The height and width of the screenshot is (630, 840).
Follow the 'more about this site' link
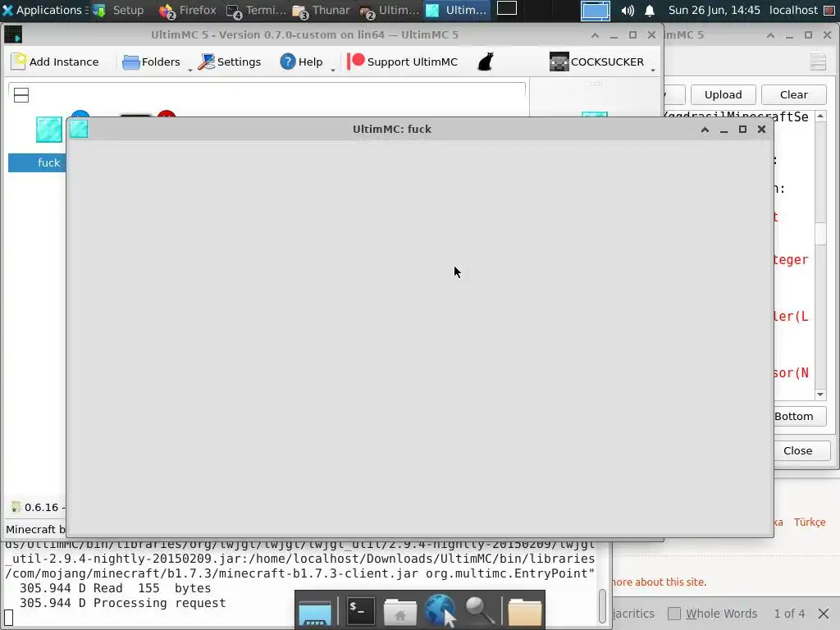tap(660, 582)
